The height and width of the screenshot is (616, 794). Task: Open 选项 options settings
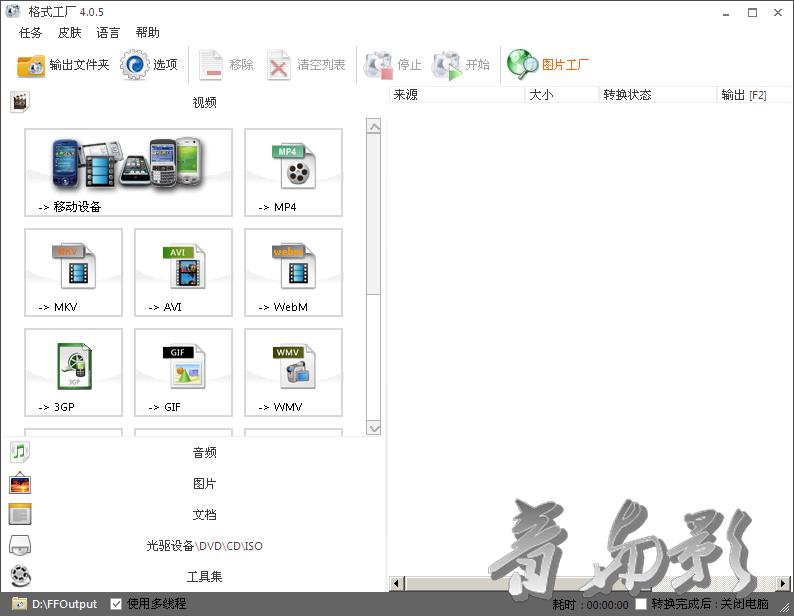[x=149, y=65]
